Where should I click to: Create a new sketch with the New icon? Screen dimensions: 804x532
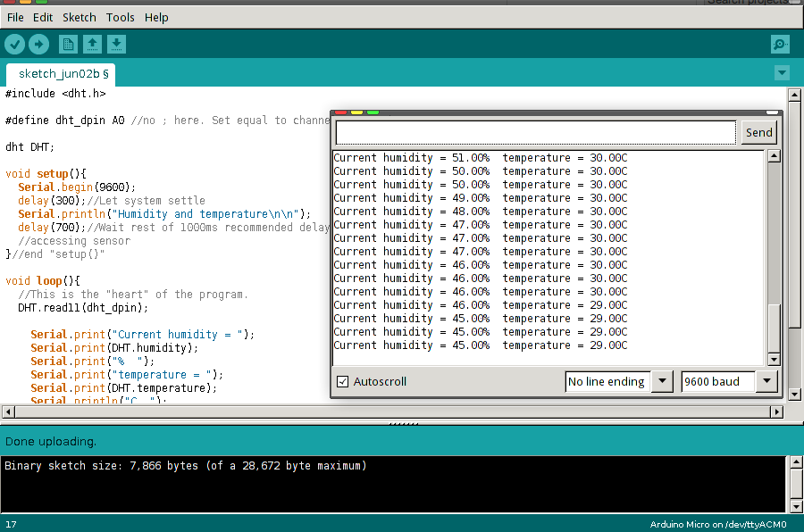point(68,45)
